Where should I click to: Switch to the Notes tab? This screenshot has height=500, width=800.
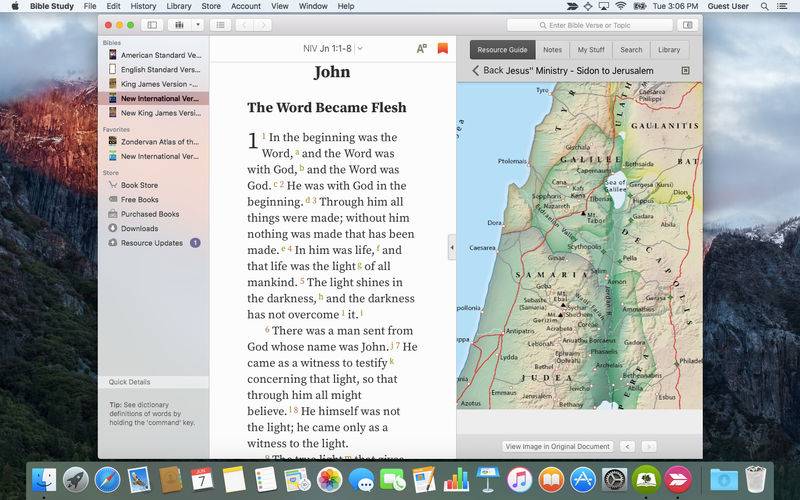coord(553,50)
